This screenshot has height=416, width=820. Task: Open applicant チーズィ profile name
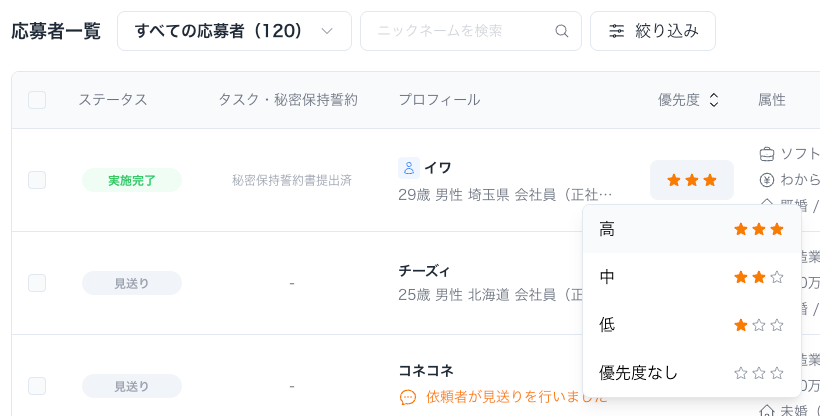pos(424,270)
